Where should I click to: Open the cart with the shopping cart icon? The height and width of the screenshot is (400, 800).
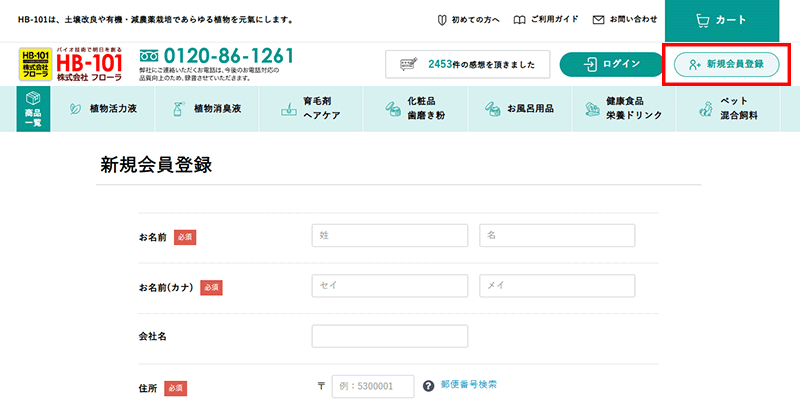702,19
